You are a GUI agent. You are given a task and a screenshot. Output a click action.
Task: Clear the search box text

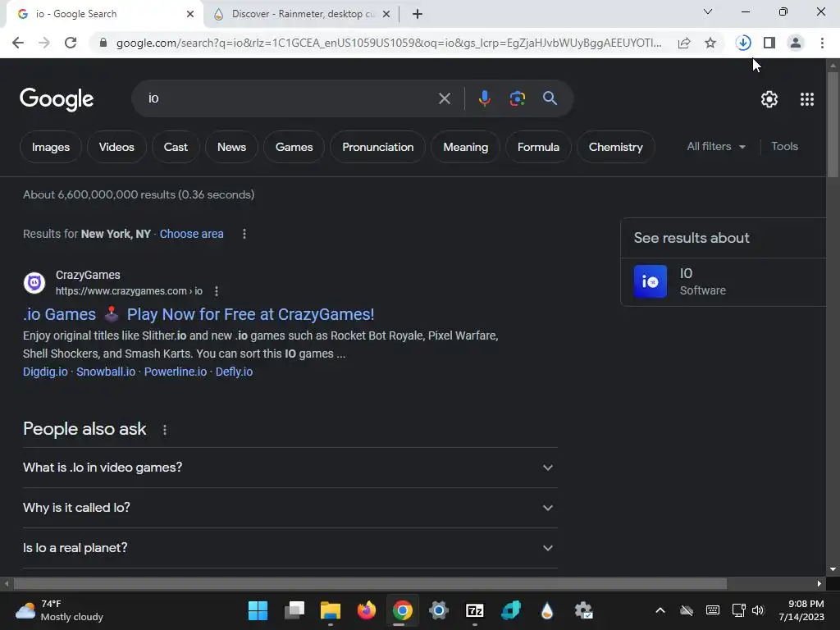click(x=444, y=98)
